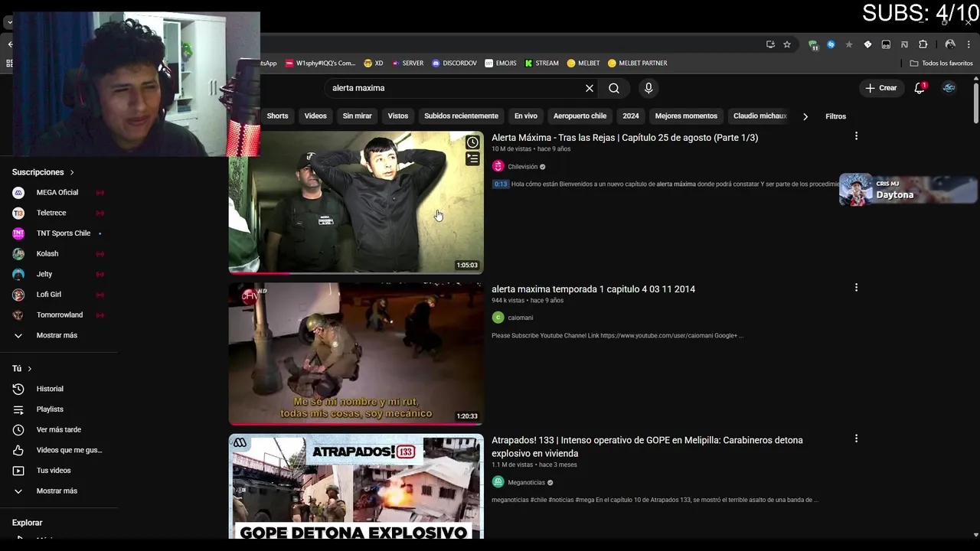Screen dimensions: 980x551
Task: Select the 2024 filter chip
Action: pyautogui.click(x=631, y=116)
